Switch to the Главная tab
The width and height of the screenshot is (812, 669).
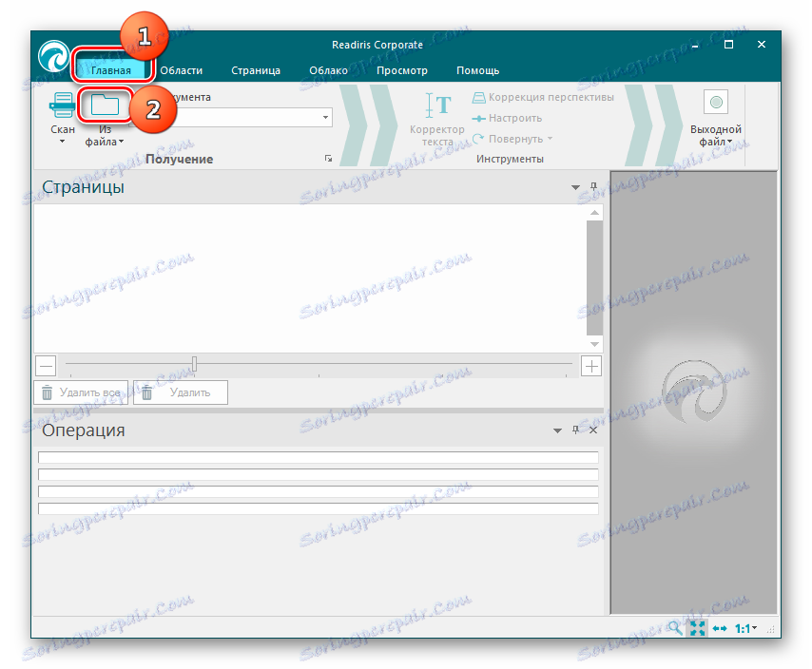111,70
